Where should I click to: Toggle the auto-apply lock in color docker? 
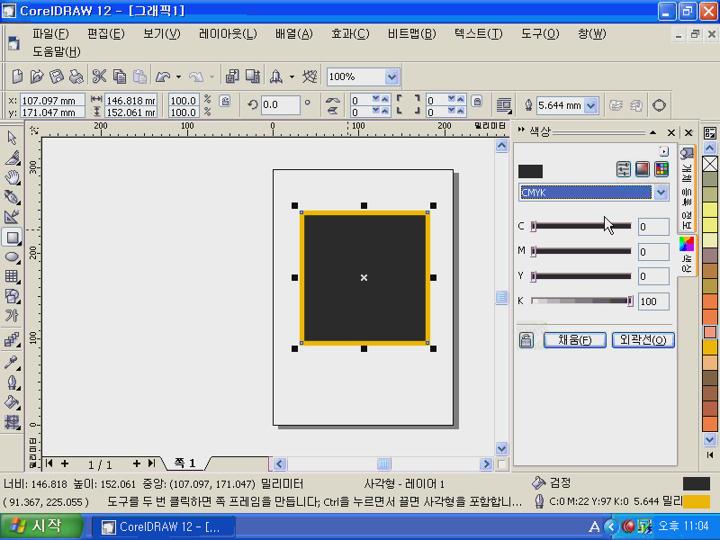click(x=526, y=340)
